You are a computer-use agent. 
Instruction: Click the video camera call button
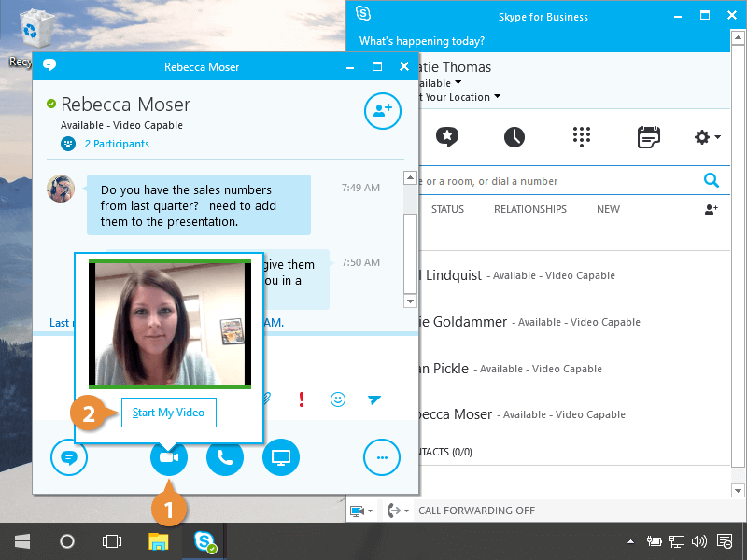tap(169, 457)
